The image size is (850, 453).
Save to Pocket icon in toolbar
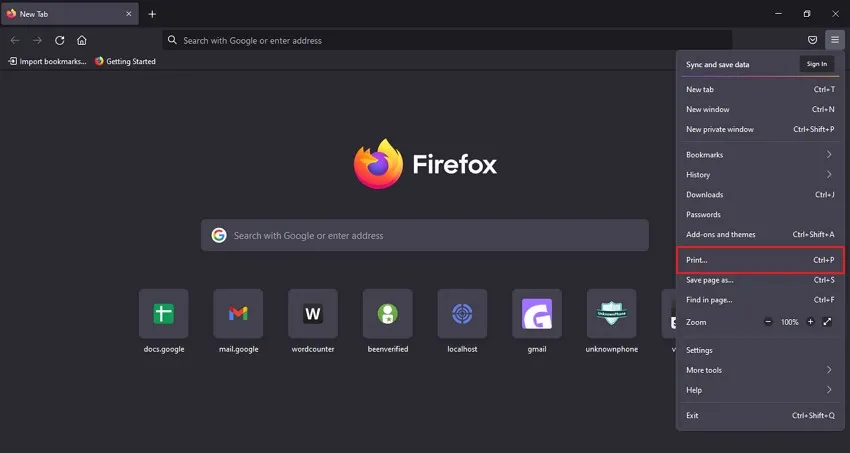coord(812,40)
